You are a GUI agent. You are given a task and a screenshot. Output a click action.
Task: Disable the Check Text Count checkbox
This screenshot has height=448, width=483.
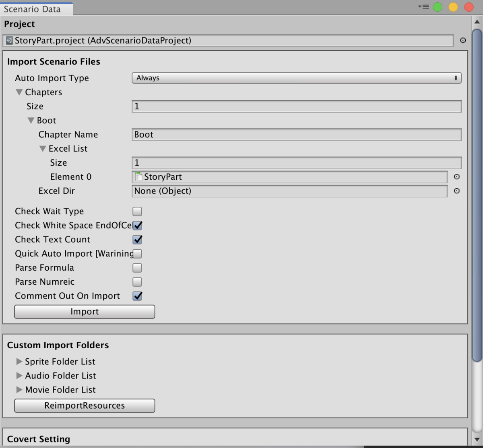click(x=137, y=239)
